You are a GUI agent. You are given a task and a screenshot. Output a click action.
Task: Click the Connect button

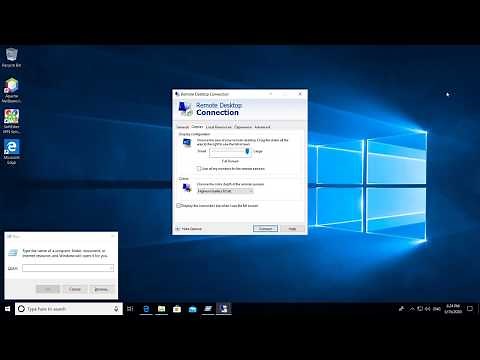pyautogui.click(x=265, y=229)
